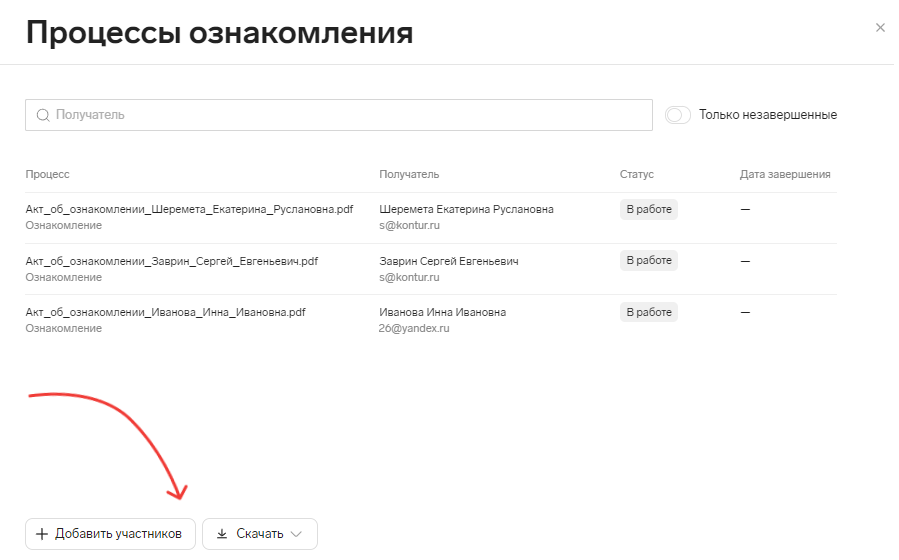Click the Только незавершенные label
The width and height of the screenshot is (899, 560).
point(768,115)
